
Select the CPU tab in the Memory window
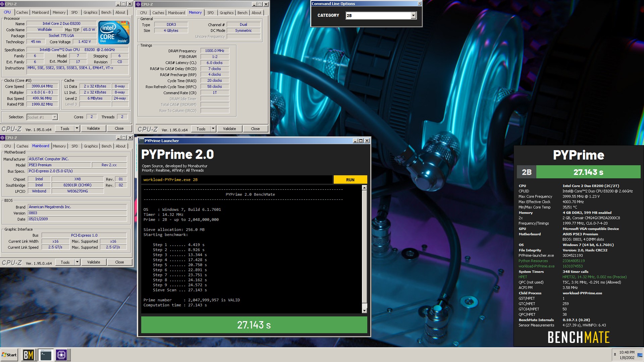pos(143,13)
